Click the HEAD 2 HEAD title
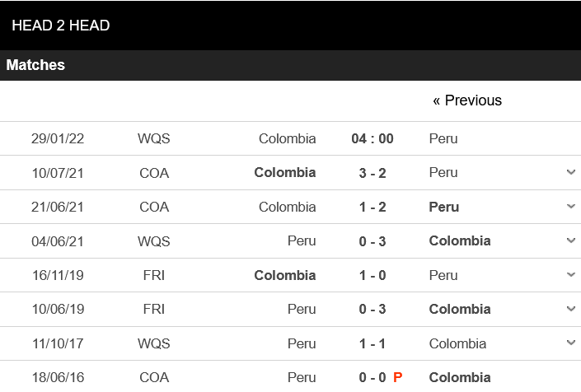 (x=61, y=26)
